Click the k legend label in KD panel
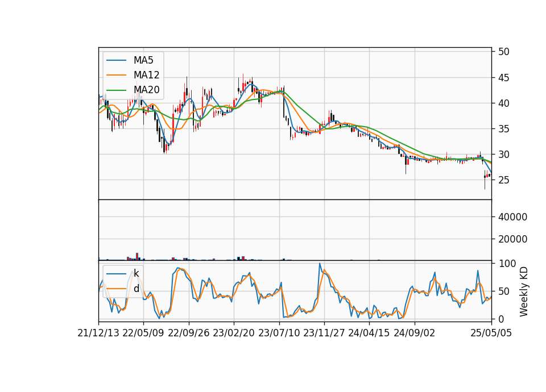Image resolution: width=546 pixels, height=392 pixels. pyautogui.click(x=136, y=273)
